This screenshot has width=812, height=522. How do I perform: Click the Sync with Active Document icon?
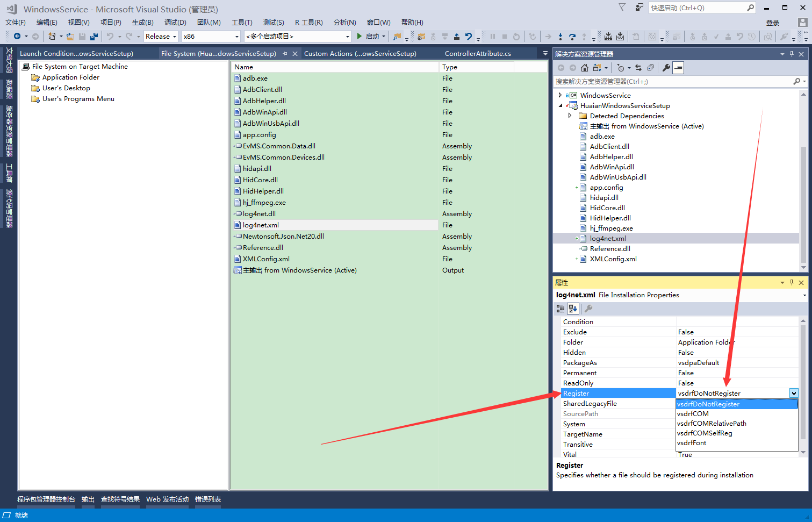tap(638, 68)
